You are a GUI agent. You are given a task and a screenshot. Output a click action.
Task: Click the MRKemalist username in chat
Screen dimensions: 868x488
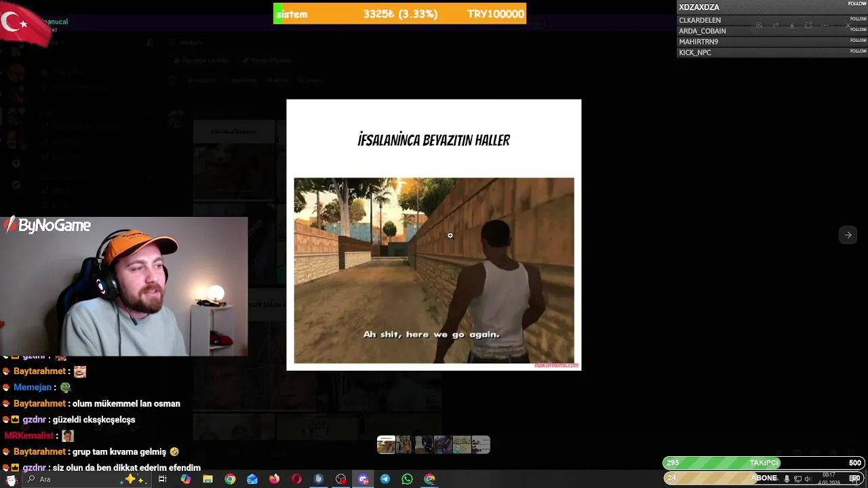(30, 436)
